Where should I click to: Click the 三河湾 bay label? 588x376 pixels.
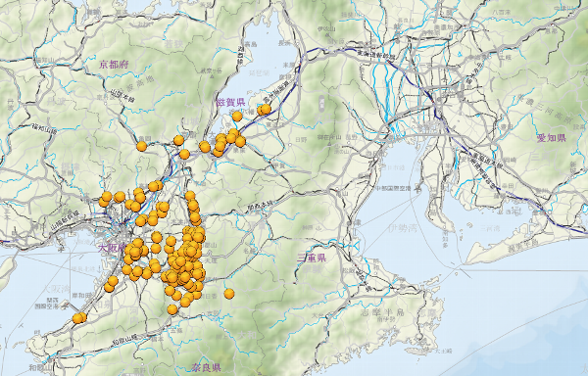(x=490, y=228)
